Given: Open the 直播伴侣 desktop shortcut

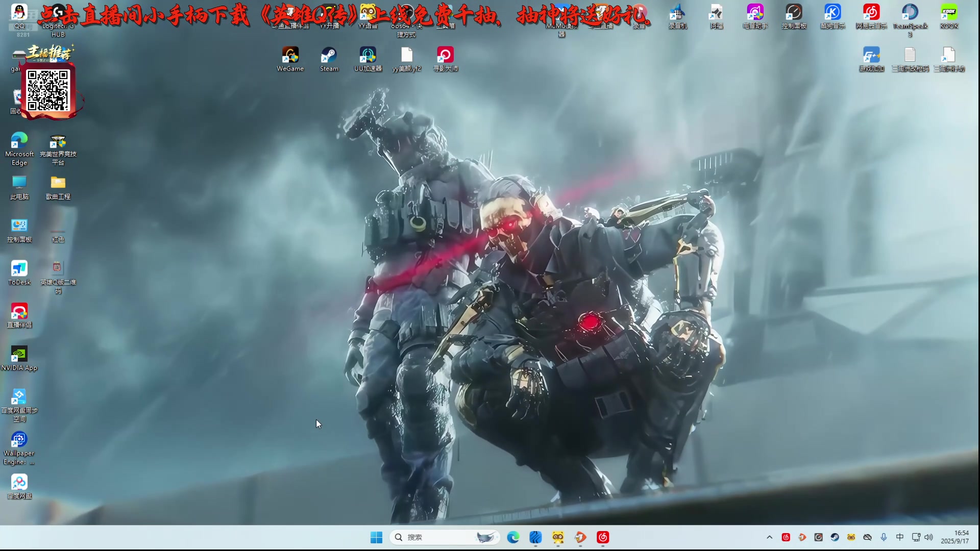Looking at the screenshot, I should click(x=19, y=316).
